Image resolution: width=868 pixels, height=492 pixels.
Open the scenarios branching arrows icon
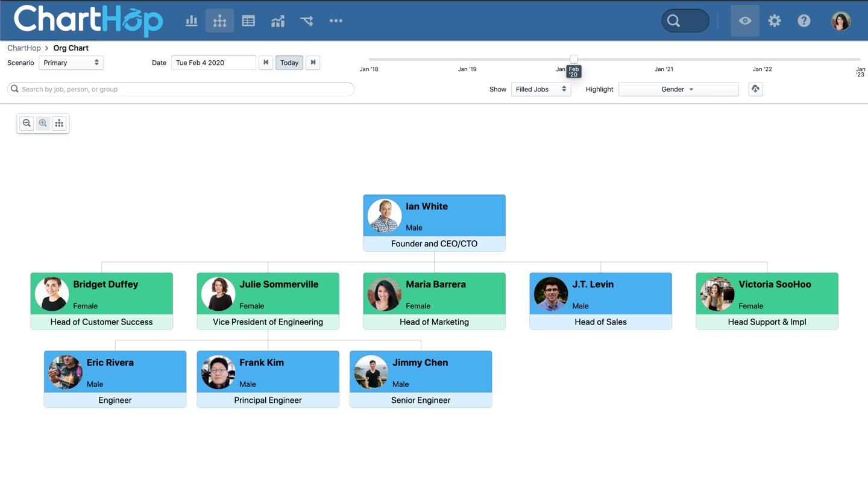(307, 21)
